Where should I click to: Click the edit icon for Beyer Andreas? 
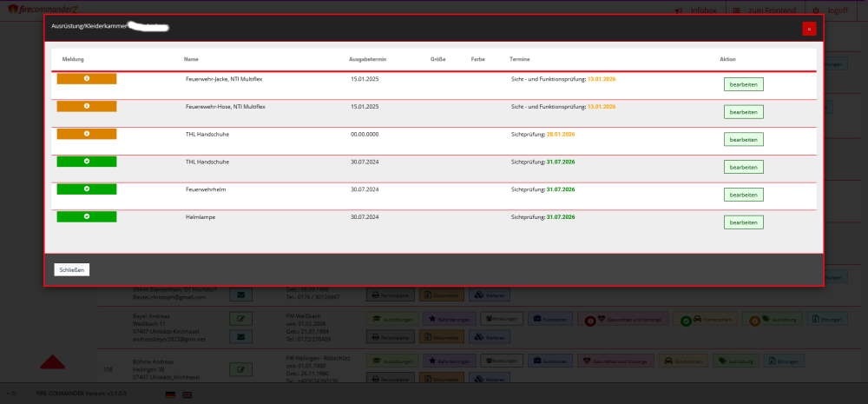[240, 319]
